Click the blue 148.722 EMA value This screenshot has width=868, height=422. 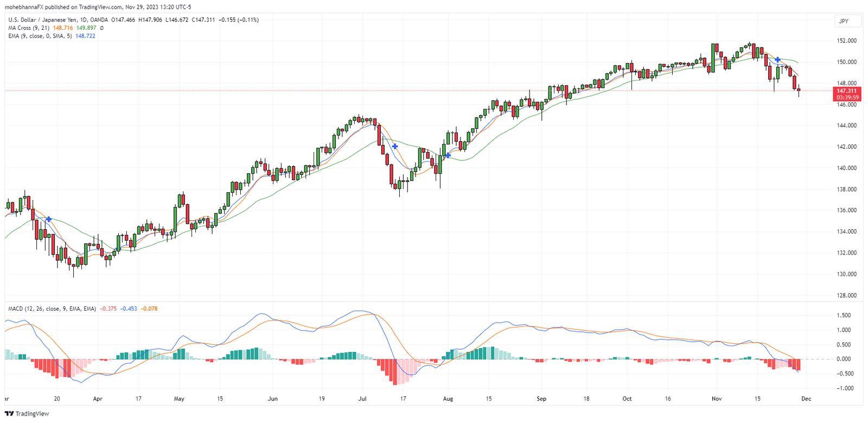[x=85, y=36]
